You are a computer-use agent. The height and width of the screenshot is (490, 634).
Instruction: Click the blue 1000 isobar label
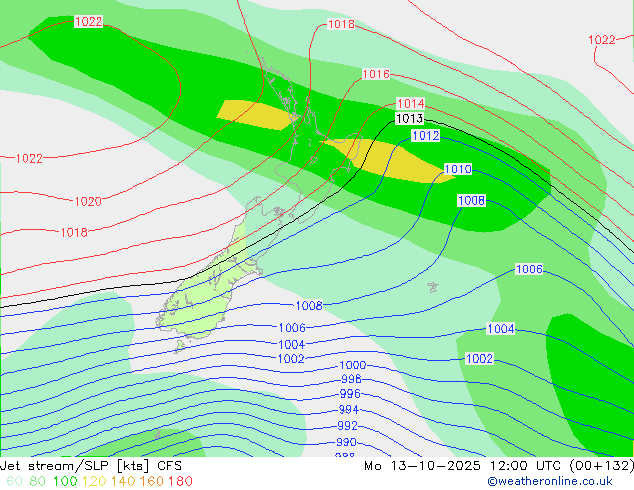(x=353, y=365)
